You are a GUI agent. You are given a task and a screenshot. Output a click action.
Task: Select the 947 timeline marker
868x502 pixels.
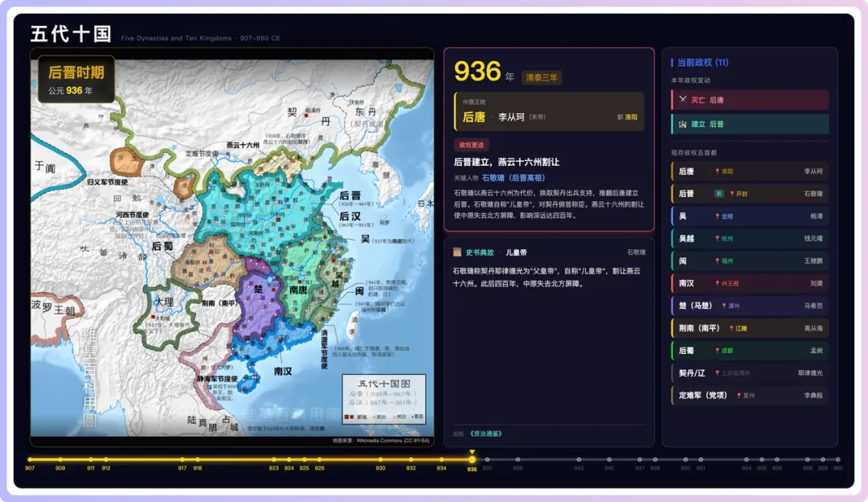pos(640,459)
